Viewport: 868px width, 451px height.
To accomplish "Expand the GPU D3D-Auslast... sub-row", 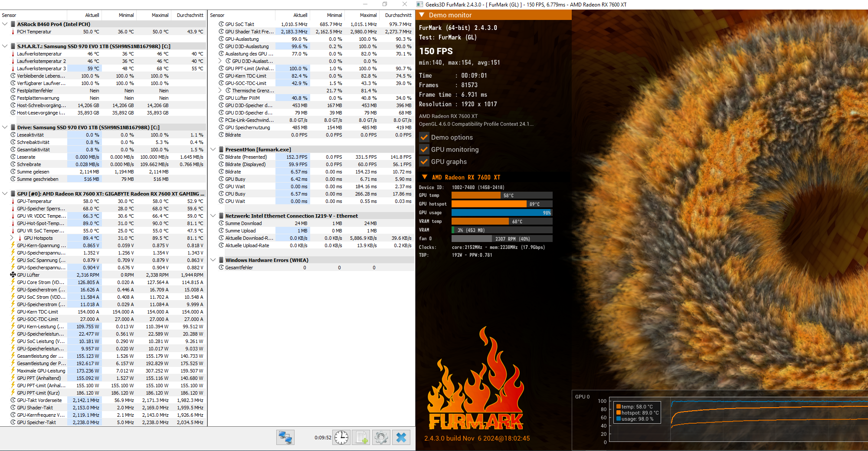I will point(220,61).
